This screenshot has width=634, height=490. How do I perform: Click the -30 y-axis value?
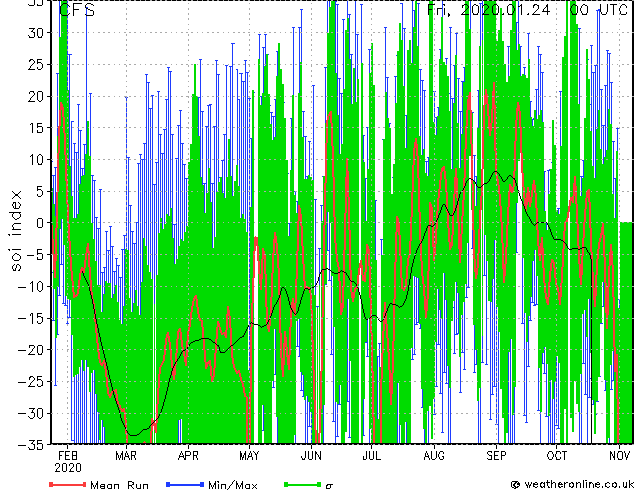(x=30, y=413)
